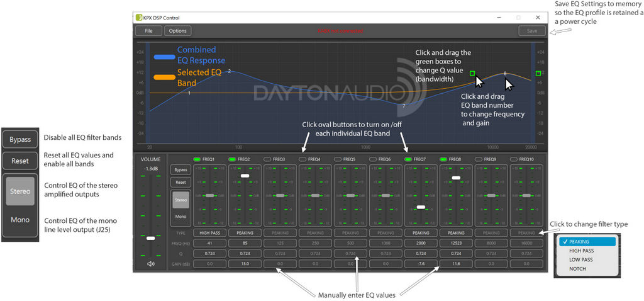Enable the FREQ5 band toggle
This screenshot has height=301, width=644.
pos(338,159)
